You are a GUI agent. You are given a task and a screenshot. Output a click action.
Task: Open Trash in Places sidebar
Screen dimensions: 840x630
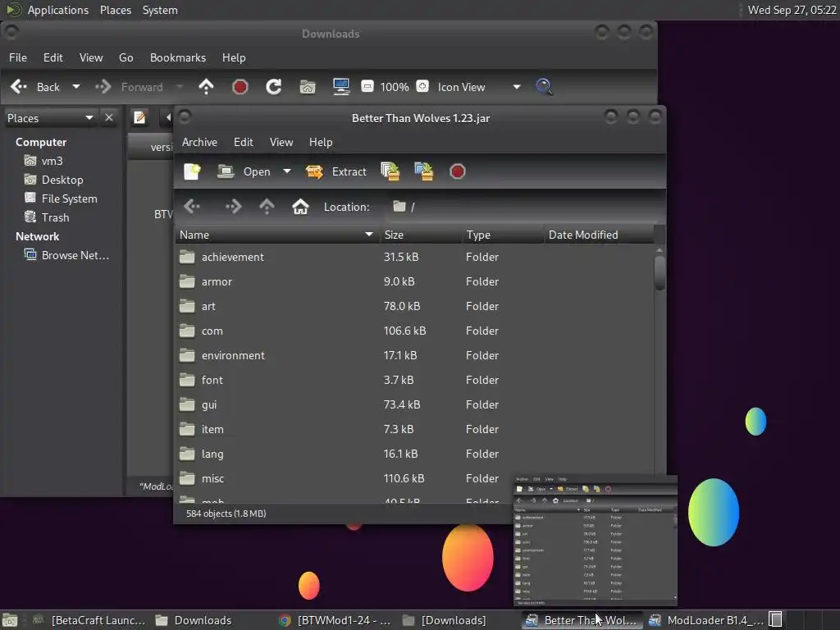point(47,217)
